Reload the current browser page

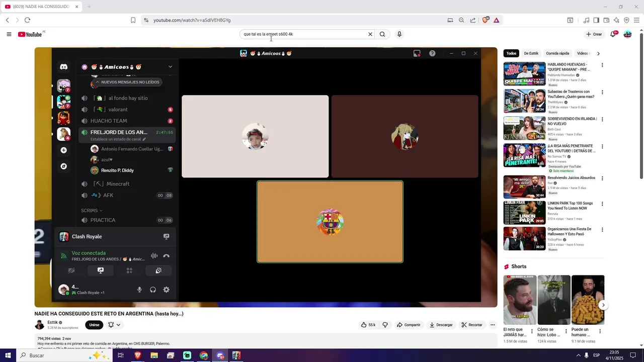click(x=27, y=20)
